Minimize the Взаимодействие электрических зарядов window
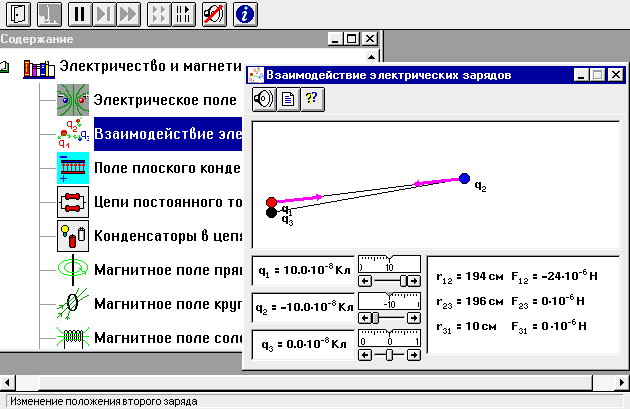 581,75
